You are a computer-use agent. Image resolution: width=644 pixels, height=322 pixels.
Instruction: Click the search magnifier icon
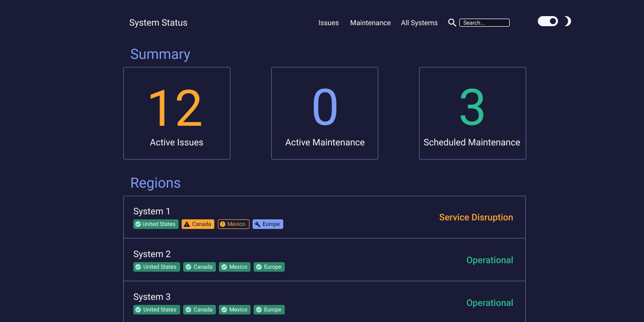click(x=452, y=22)
